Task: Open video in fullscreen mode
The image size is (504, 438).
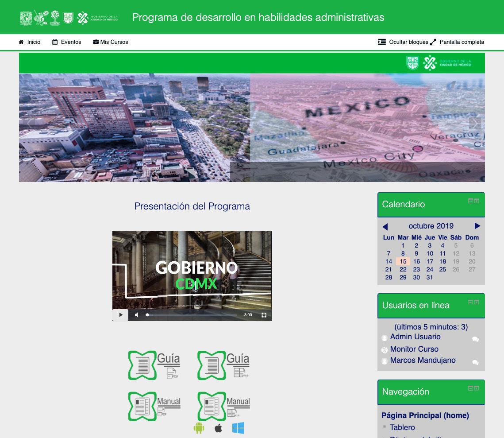Action: (264, 315)
